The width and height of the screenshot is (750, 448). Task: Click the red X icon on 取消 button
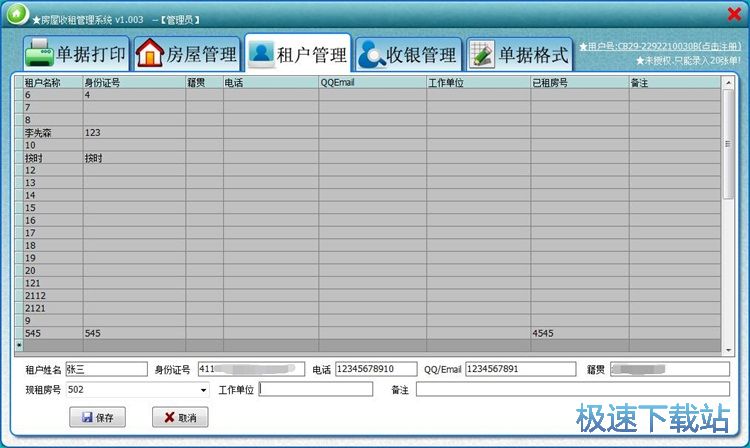(x=169, y=417)
